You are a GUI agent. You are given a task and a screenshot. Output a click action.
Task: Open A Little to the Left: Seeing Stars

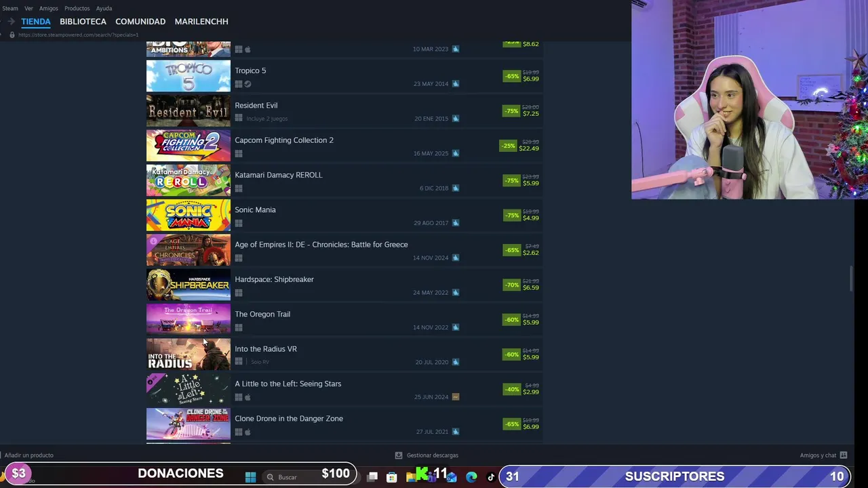point(288,384)
